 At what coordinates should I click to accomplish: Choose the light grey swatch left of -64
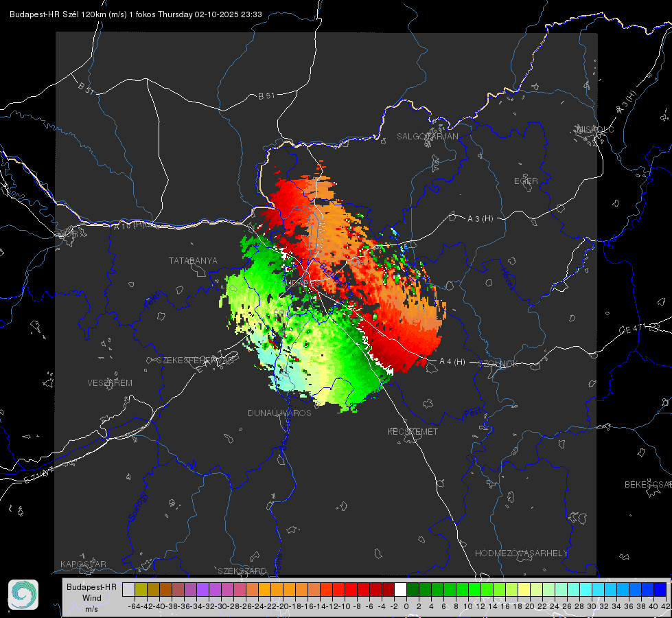(x=128, y=589)
